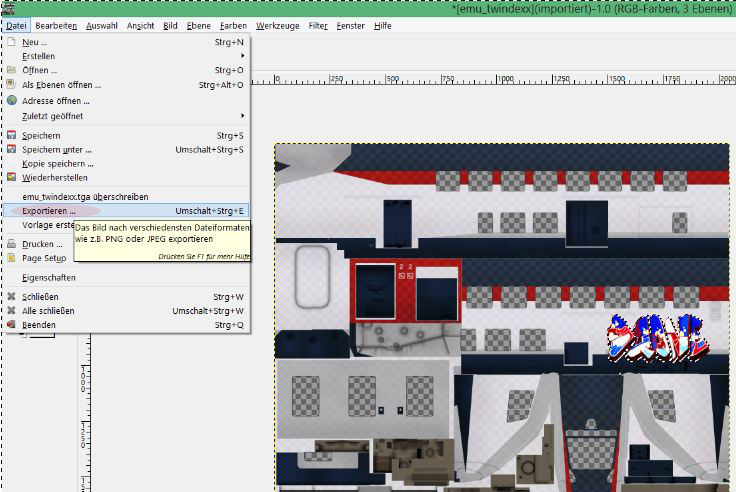
Task: Select Kopie speichern... entry
Action: 126,164
